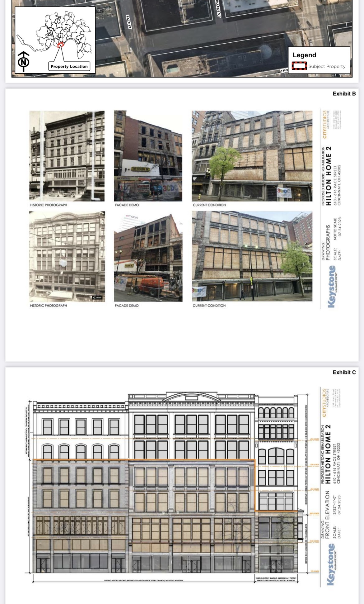Viewport: 364px width, 604px height.
Task: Select the "FACADE DEMO" caption under the top demo photo
Action: (127, 205)
